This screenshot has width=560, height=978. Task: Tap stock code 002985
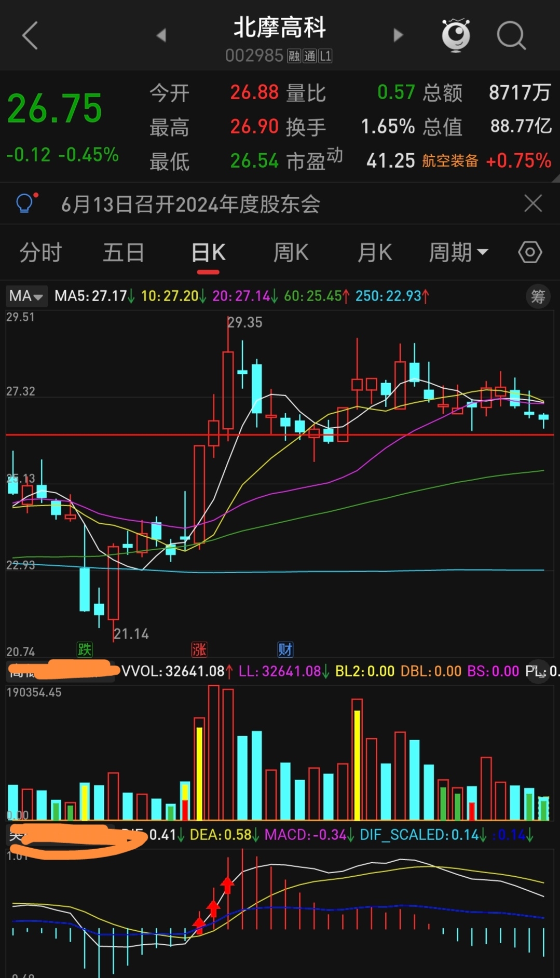pos(254,56)
